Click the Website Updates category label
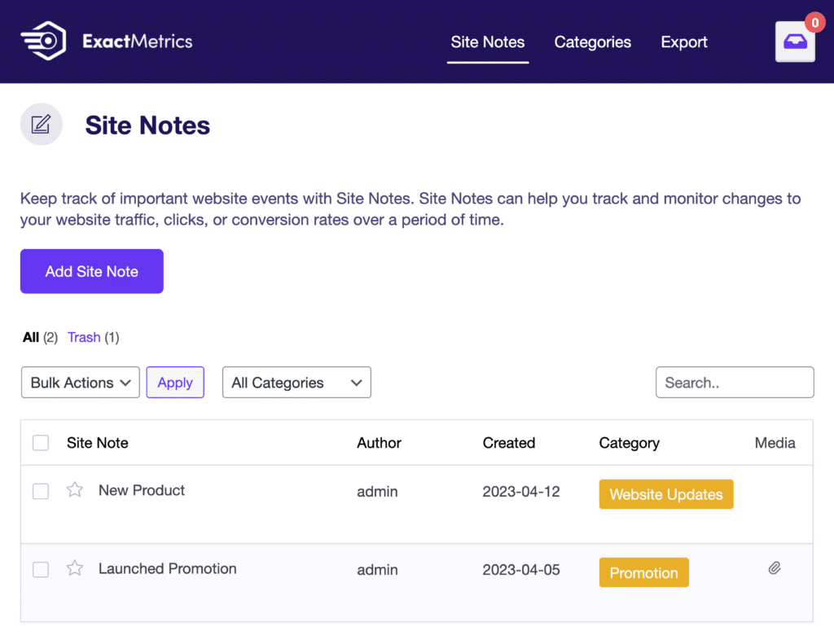 click(x=666, y=493)
